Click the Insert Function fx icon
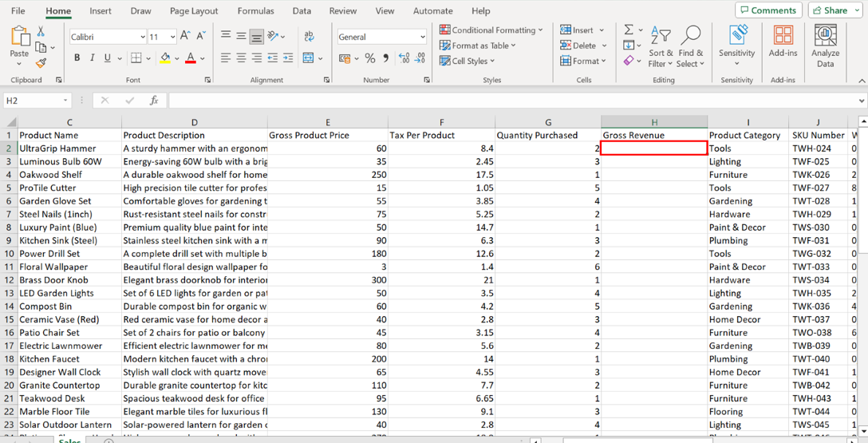Viewport: 868px width, 443px height. (154, 101)
